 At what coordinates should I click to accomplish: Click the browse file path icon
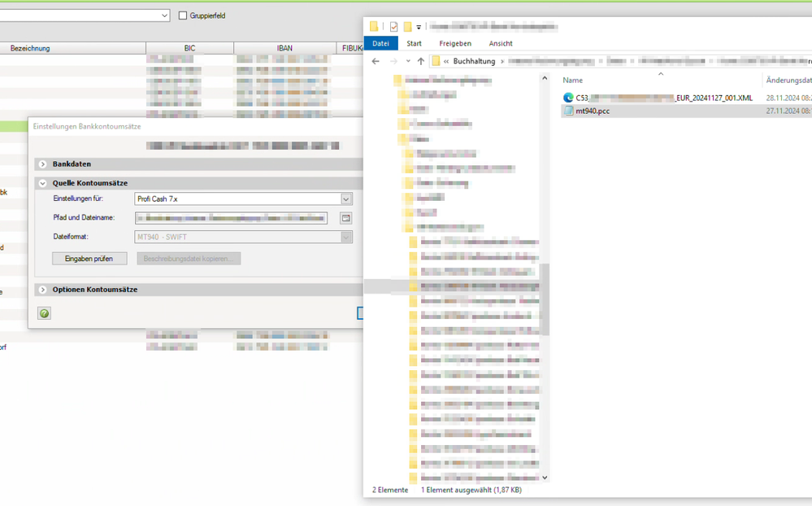point(345,218)
